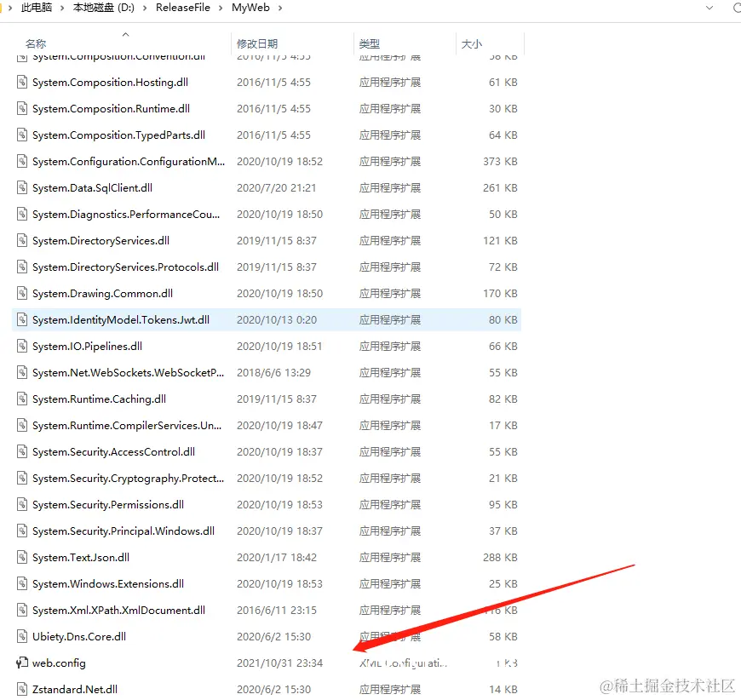Click the date 2018/6/6 13:29 cell

click(x=273, y=373)
